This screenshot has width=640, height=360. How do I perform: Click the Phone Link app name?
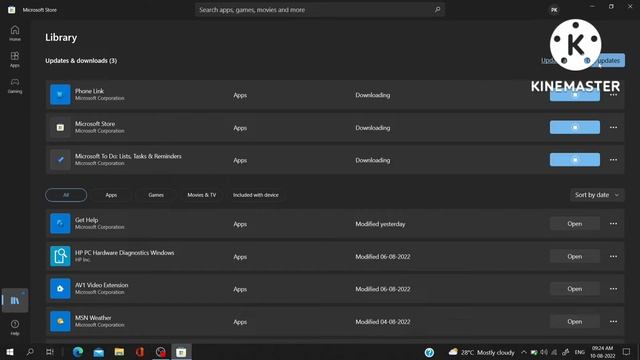click(89, 91)
